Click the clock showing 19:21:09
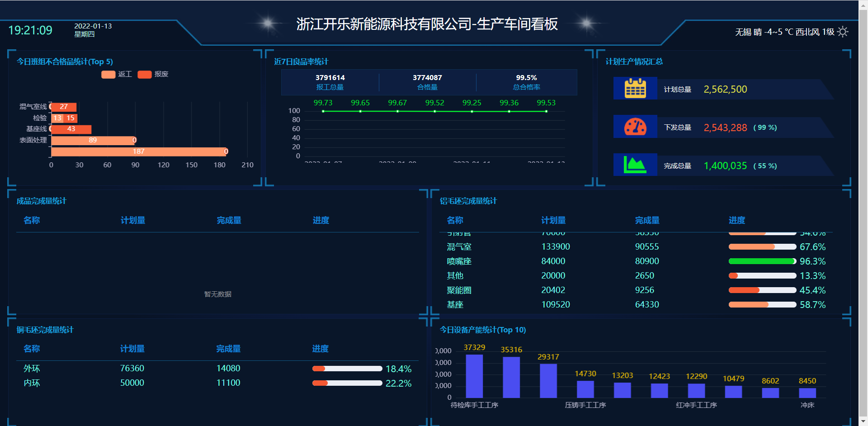Viewport: 868px width, 426px height. point(30,30)
